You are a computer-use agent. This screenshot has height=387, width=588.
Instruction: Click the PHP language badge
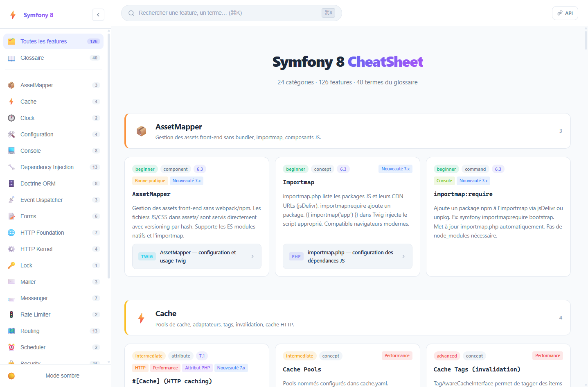click(296, 257)
